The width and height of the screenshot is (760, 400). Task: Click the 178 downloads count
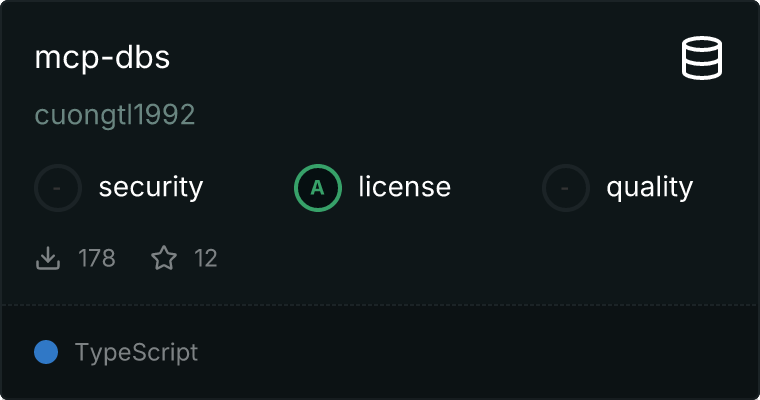(x=97, y=259)
